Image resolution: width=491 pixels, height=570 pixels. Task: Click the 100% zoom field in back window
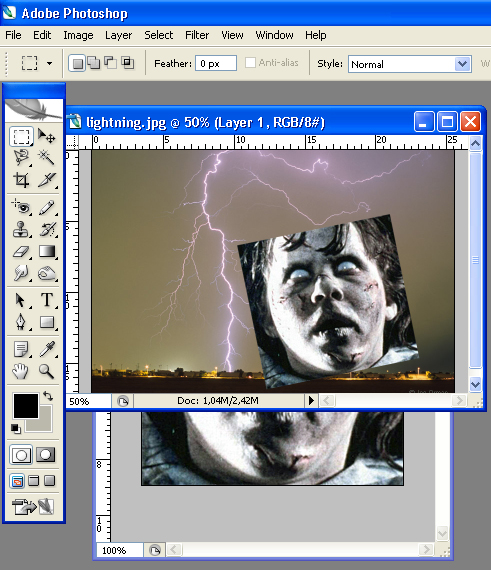point(119,550)
